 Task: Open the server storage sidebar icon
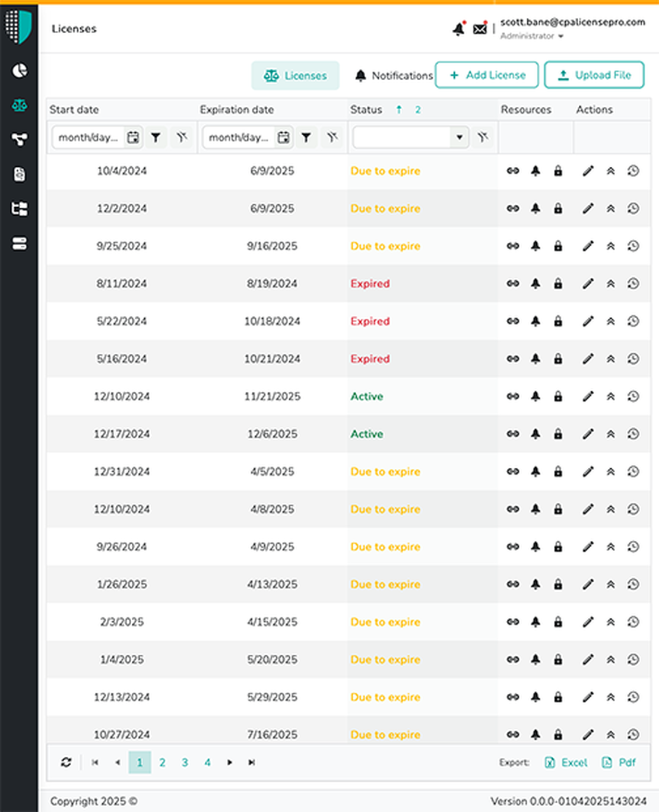[x=20, y=244]
